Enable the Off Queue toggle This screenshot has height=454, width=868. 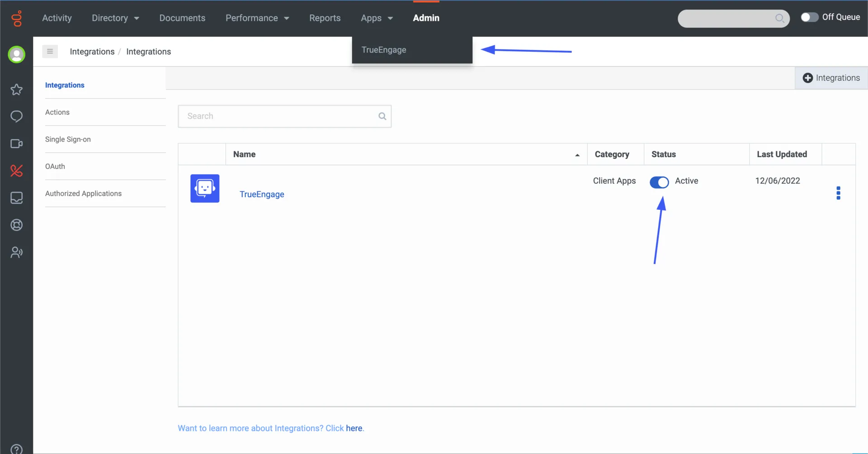[809, 17]
